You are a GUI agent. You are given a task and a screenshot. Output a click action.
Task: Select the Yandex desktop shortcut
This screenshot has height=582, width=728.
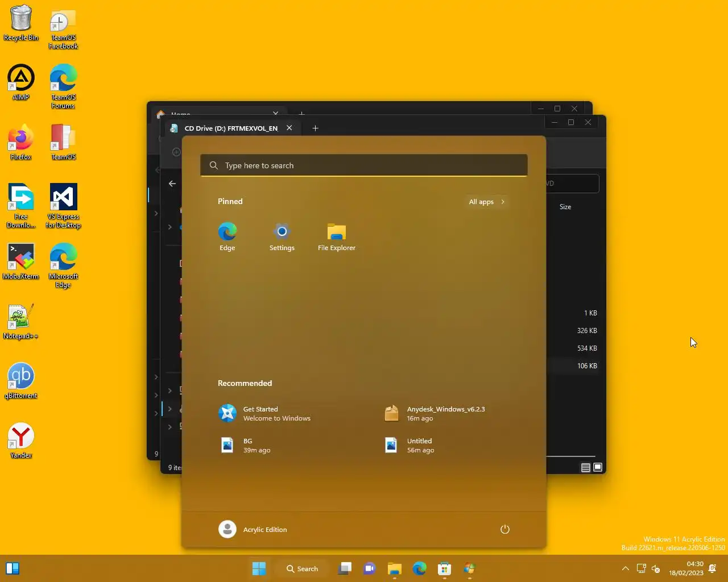click(x=21, y=440)
